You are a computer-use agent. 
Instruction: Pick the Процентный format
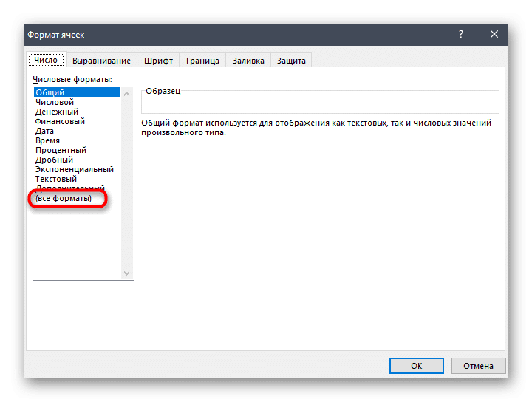pyautogui.click(x=77, y=150)
